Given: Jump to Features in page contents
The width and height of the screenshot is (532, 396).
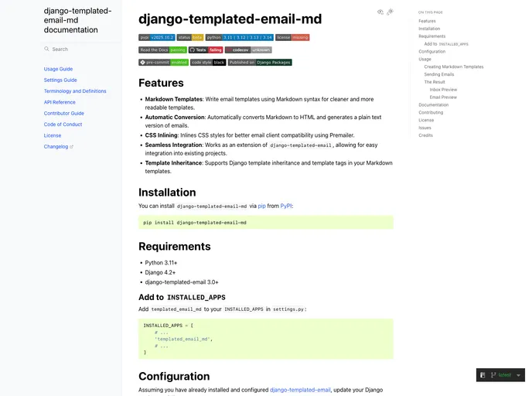Looking at the screenshot, I should tap(427, 21).
